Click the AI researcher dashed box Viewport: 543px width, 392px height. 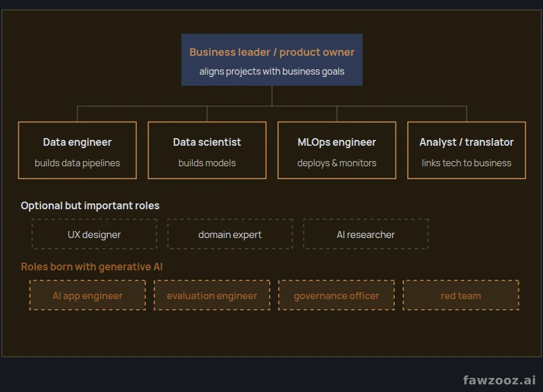pos(366,234)
